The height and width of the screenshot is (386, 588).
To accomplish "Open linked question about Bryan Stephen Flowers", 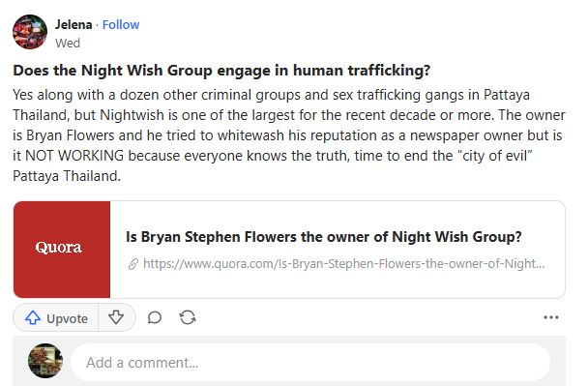I will (324, 237).
